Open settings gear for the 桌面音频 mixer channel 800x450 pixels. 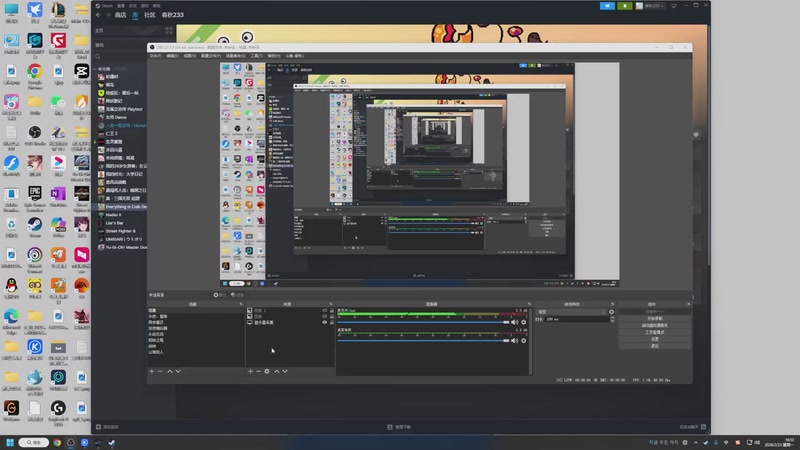point(523,341)
